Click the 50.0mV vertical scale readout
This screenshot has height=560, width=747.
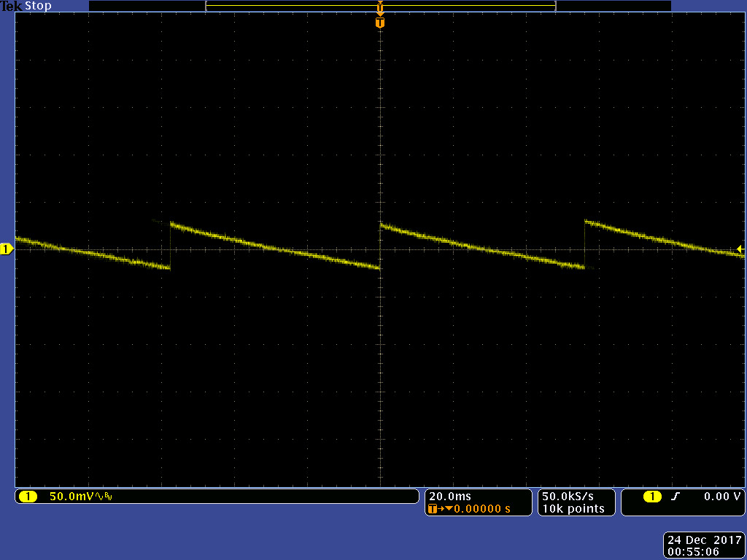71,497
